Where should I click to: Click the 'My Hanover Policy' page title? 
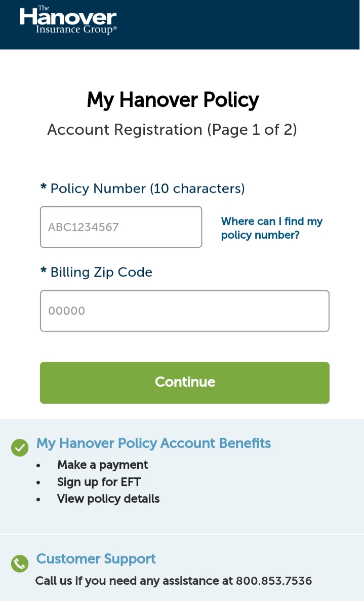click(x=173, y=100)
